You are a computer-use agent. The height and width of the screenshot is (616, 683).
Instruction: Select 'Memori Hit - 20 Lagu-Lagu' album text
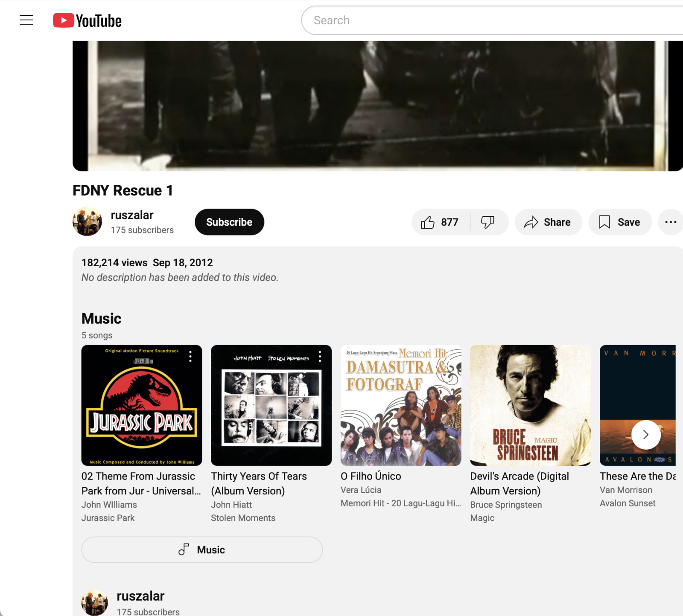[x=401, y=503]
